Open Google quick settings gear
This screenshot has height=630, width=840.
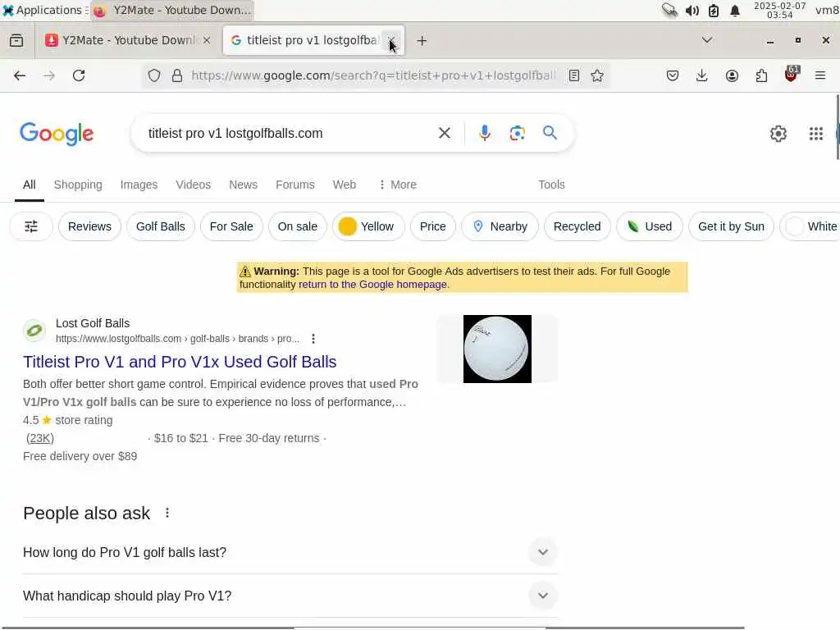click(x=778, y=134)
